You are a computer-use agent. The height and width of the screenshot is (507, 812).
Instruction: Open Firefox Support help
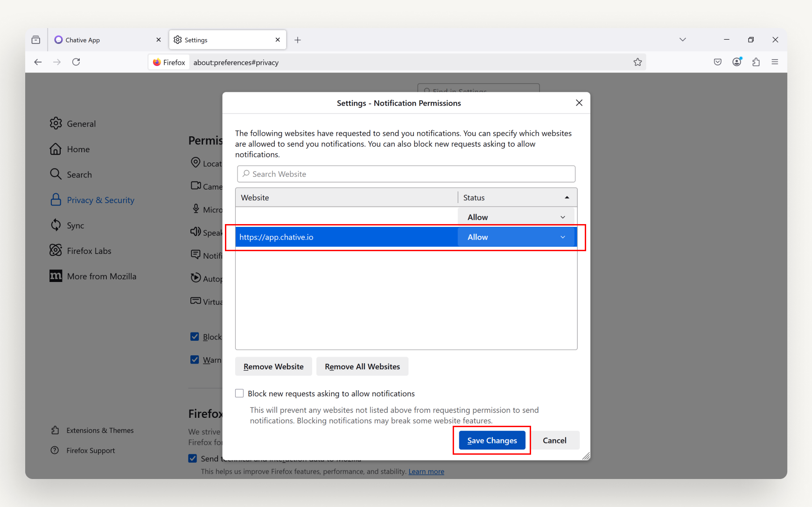pos(91,450)
